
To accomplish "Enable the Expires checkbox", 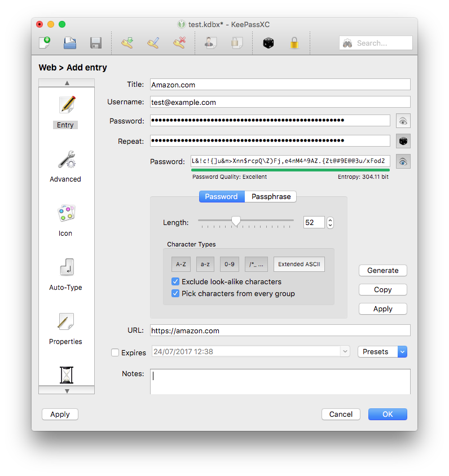I will [x=115, y=352].
